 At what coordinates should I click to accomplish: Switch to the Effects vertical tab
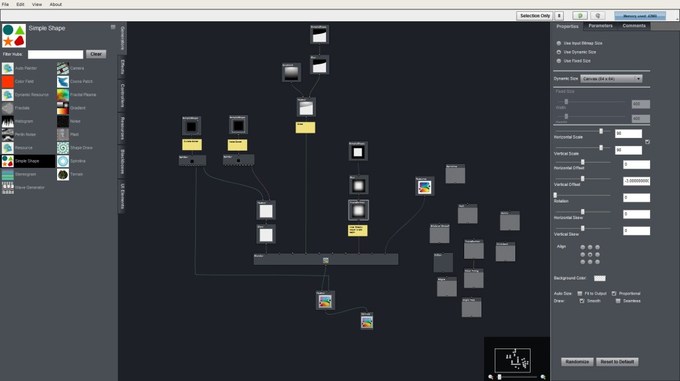coord(122,67)
